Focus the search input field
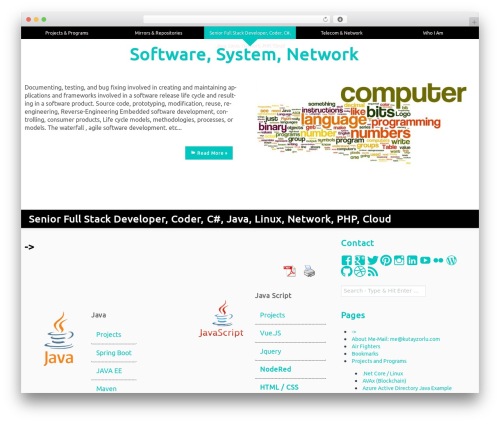 383,291
